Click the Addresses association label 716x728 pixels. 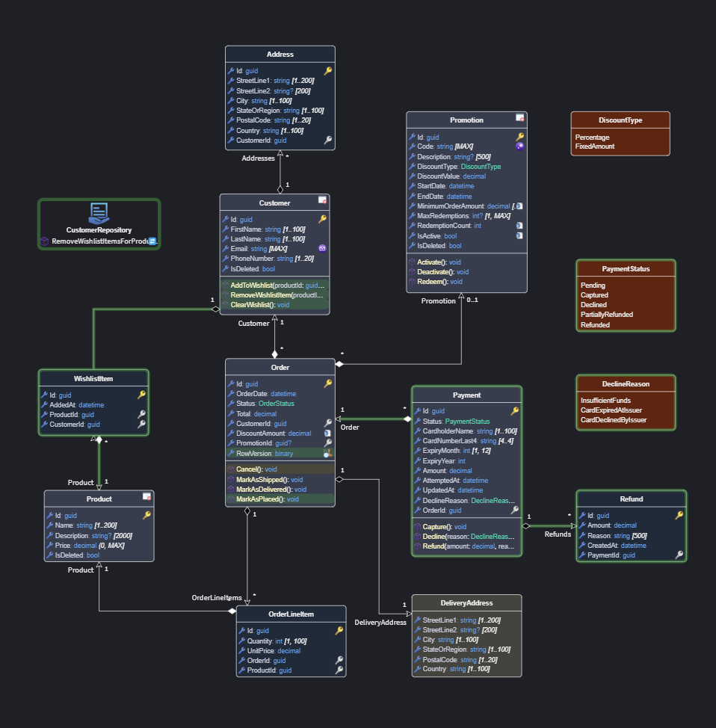(258, 158)
